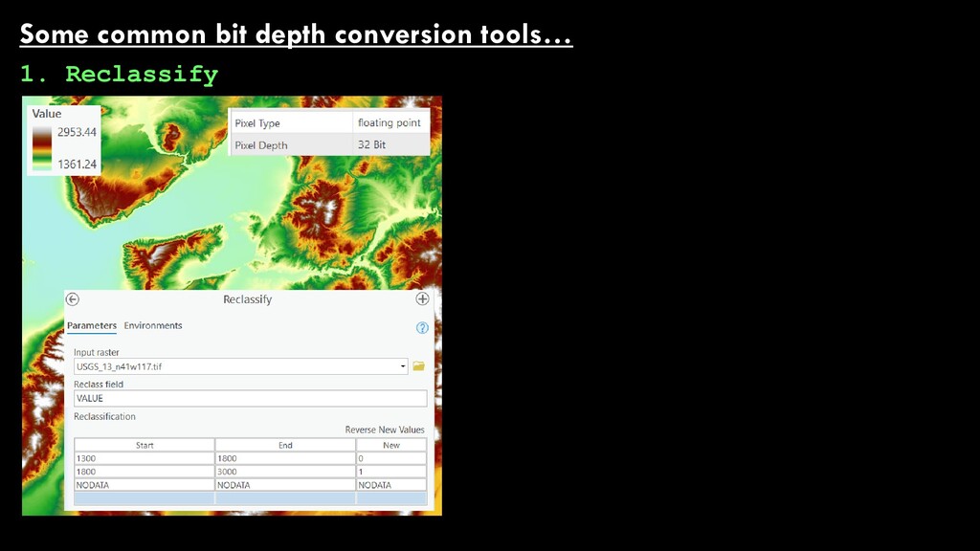Screen dimensions: 980x551
Task: Click the Pixel Depth property label
Action: [x=261, y=145]
